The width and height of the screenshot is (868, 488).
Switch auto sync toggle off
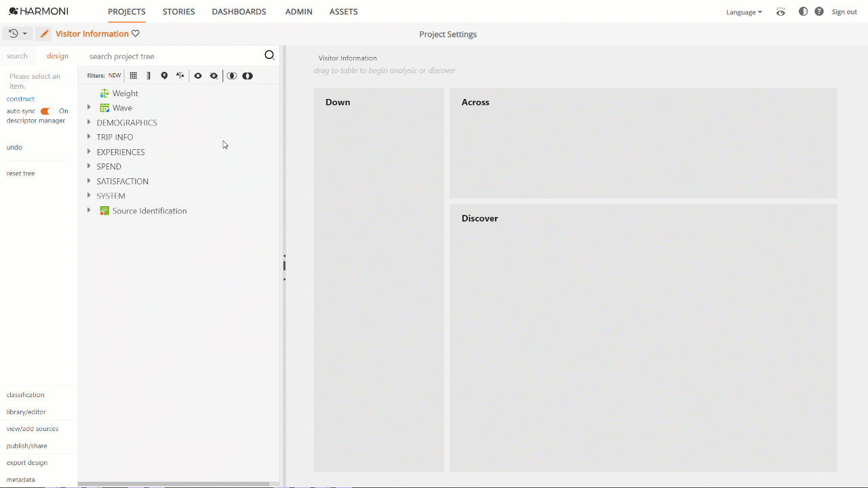45,111
